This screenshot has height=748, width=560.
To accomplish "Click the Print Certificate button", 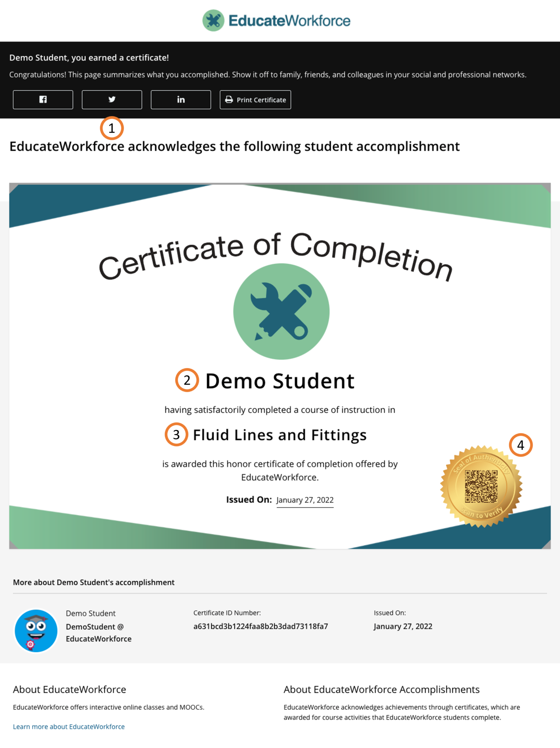I will (255, 100).
